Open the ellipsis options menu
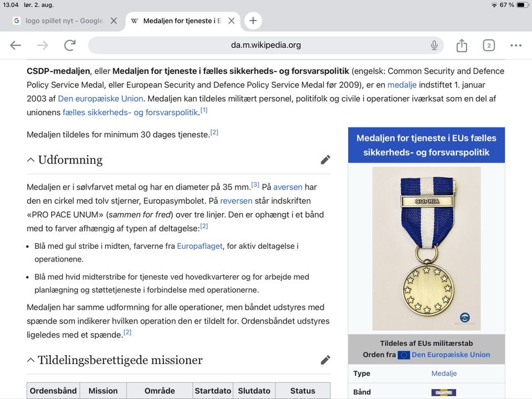 coord(515,45)
